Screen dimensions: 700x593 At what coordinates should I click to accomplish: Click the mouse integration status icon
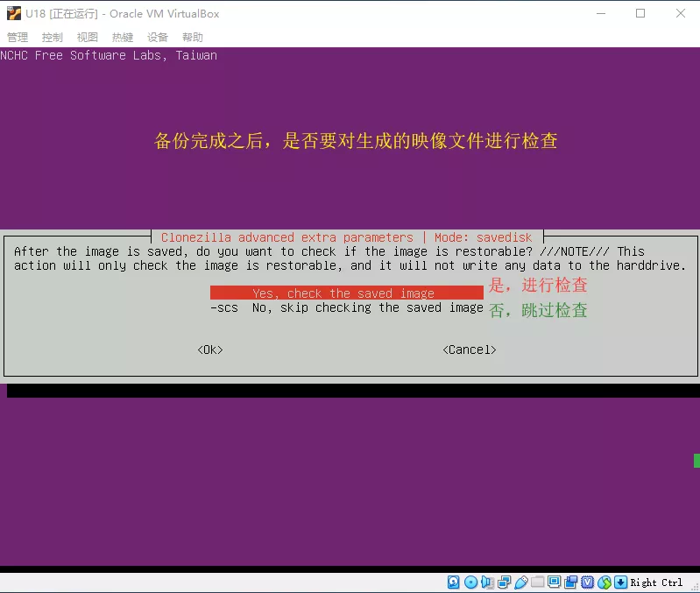[604, 582]
